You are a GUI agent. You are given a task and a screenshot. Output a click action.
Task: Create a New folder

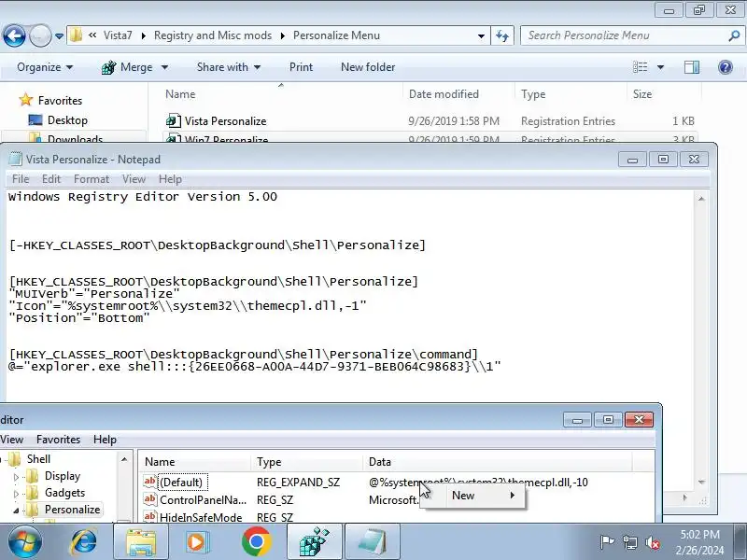(x=368, y=67)
